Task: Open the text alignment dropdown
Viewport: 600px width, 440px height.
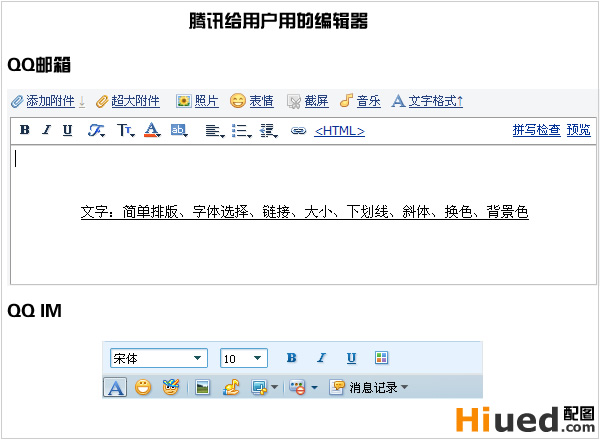Action: coord(215,131)
